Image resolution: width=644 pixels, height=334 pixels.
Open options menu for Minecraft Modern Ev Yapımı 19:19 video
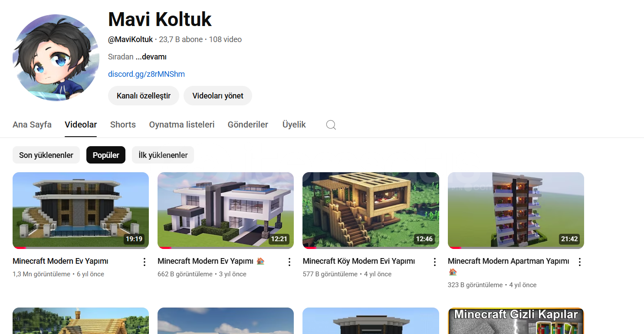pyautogui.click(x=145, y=262)
